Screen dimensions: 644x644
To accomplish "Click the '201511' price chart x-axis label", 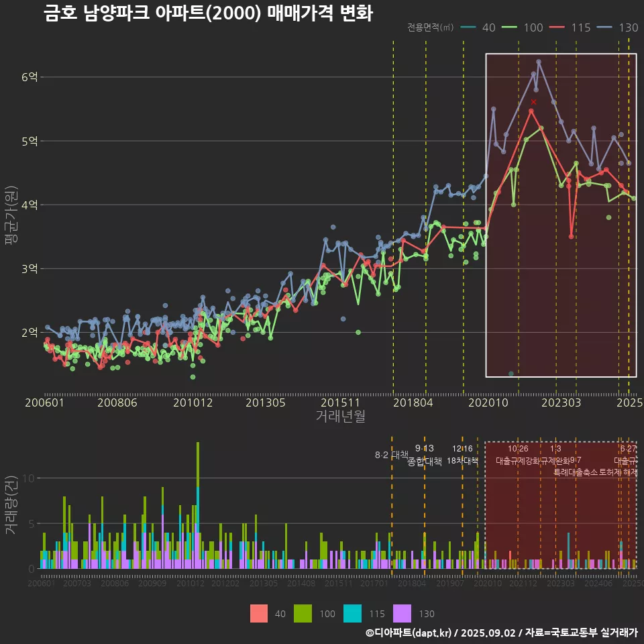I will click(340, 402).
